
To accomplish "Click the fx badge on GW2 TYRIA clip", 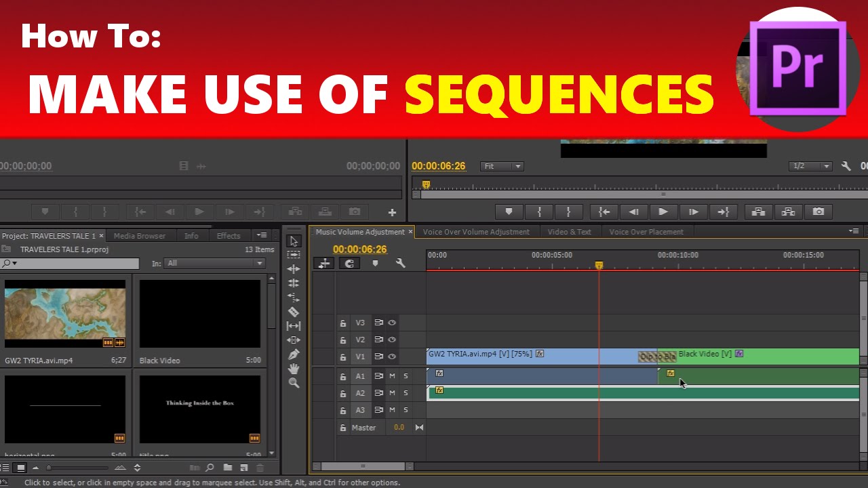I will tap(540, 354).
